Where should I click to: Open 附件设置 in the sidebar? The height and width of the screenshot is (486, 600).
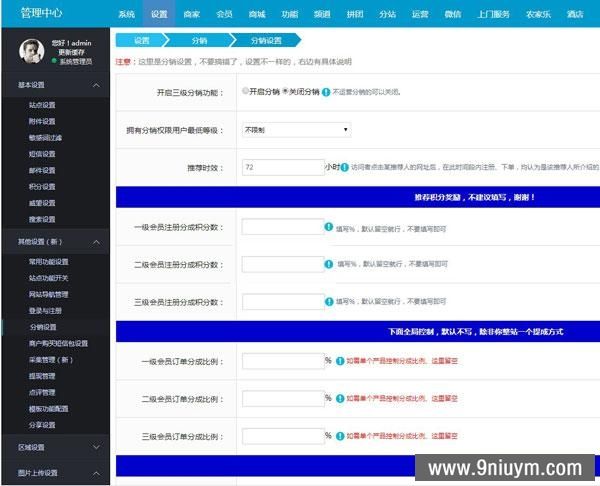(42, 121)
